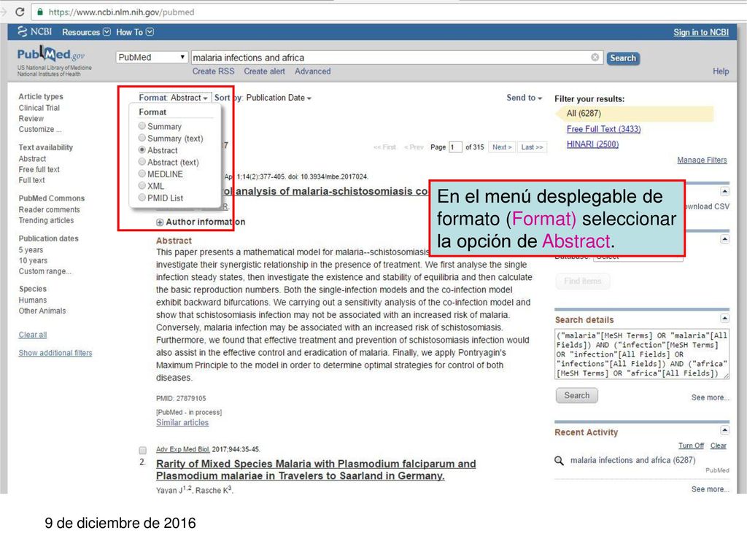Click the PubMed.gov logo
The image size is (747, 560).
click(51, 54)
